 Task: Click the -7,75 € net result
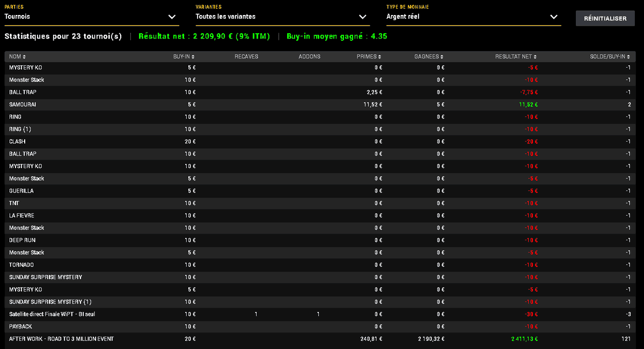point(529,92)
